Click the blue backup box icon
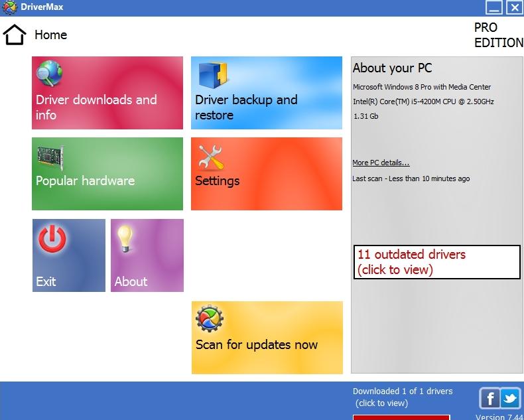The width and height of the screenshot is (524, 420). pyautogui.click(x=213, y=75)
